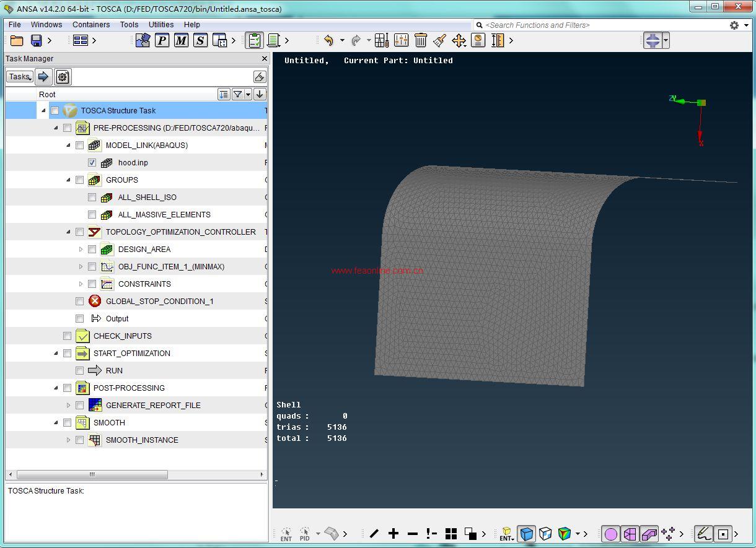
Task: Click the Undo arrow icon
Action: pyautogui.click(x=328, y=40)
